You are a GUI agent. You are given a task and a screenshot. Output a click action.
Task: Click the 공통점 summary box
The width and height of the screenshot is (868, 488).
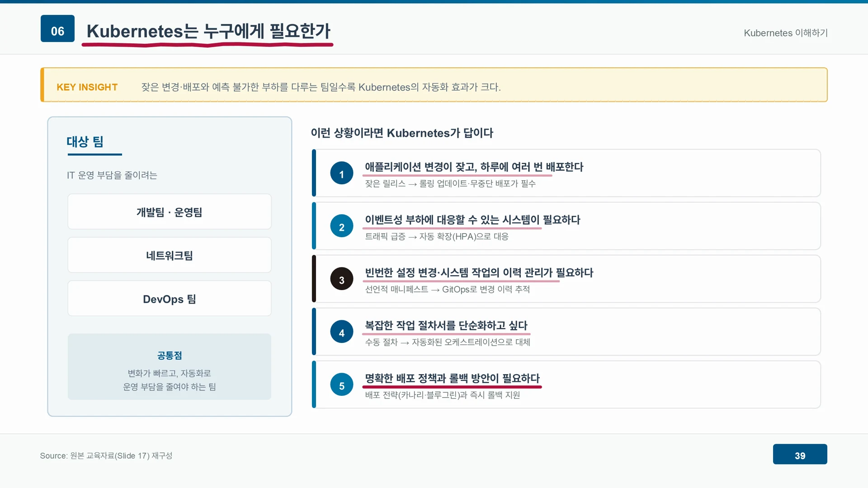point(170,366)
